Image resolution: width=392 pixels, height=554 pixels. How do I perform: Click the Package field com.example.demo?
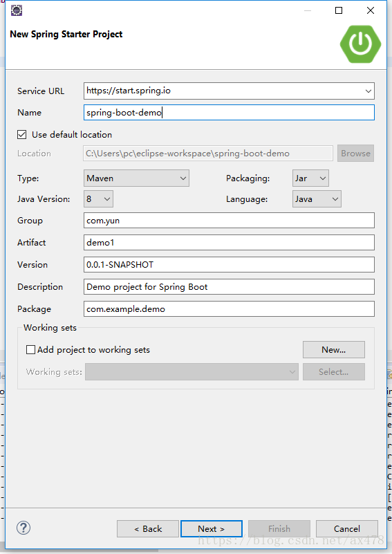(x=229, y=308)
